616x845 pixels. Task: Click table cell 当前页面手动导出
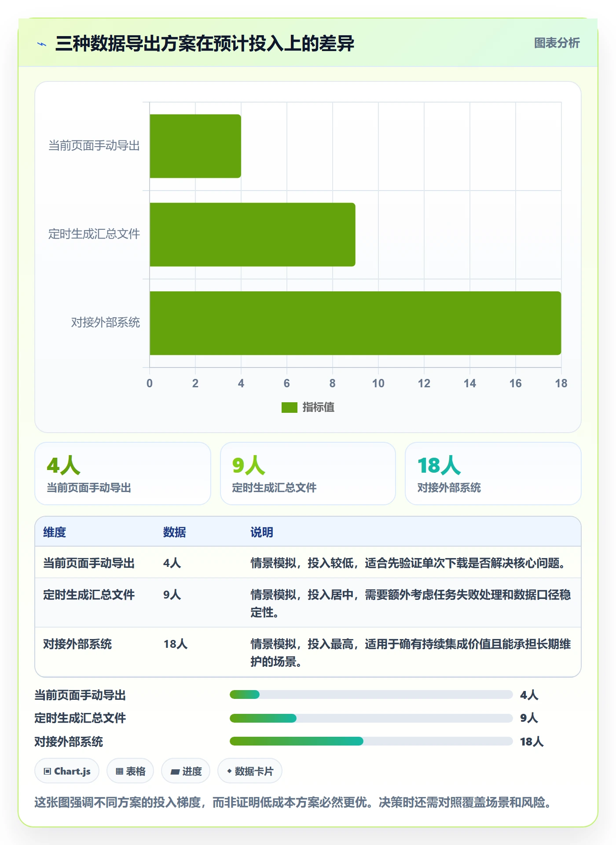89,563
